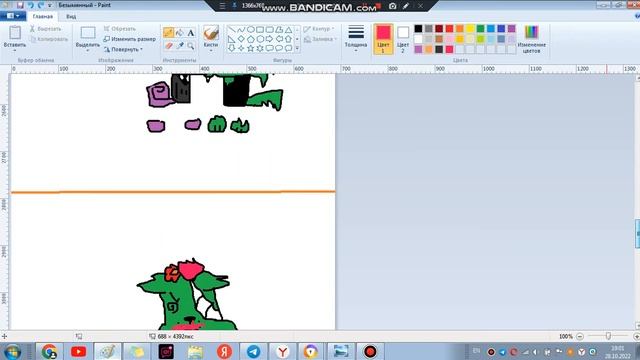
Task: Switch to the Главная (Home) tab
Action: (x=42, y=16)
